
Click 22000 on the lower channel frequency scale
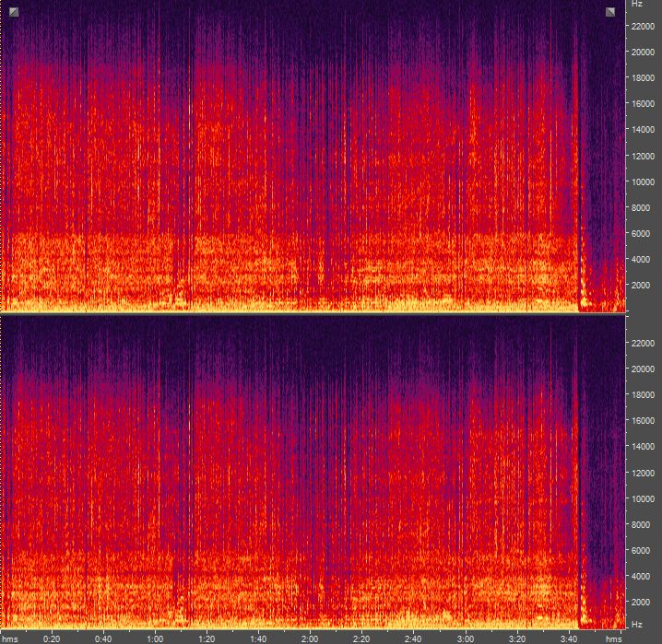click(x=643, y=344)
